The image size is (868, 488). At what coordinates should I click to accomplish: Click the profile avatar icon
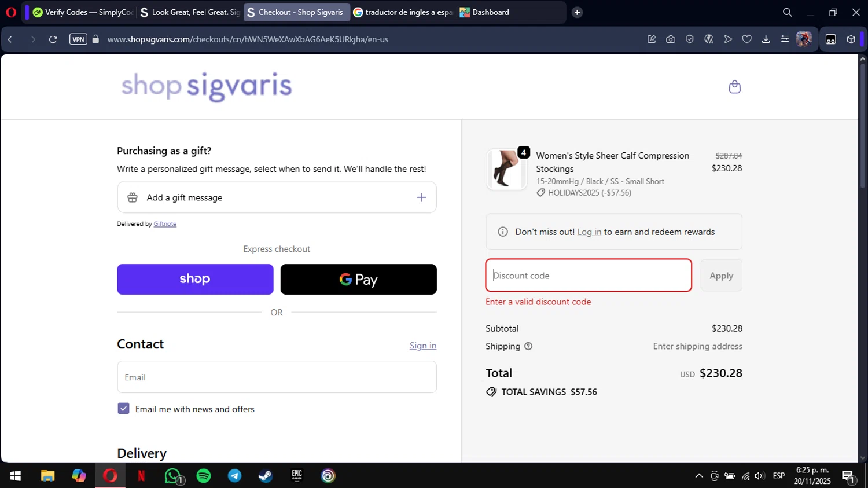(804, 39)
